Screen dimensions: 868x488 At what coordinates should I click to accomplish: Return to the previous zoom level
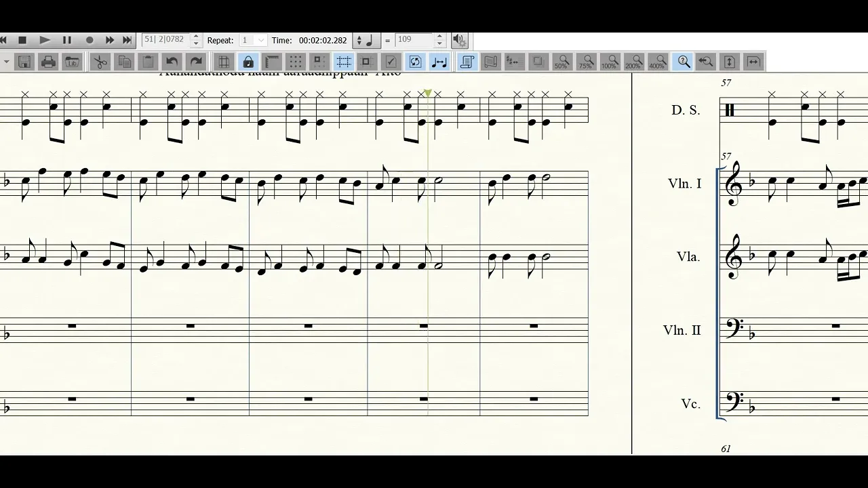pyautogui.click(x=705, y=62)
